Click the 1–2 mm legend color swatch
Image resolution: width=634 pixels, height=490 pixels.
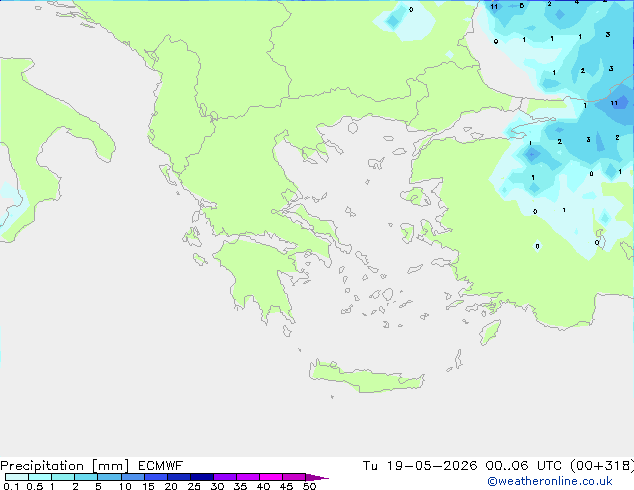(63, 477)
